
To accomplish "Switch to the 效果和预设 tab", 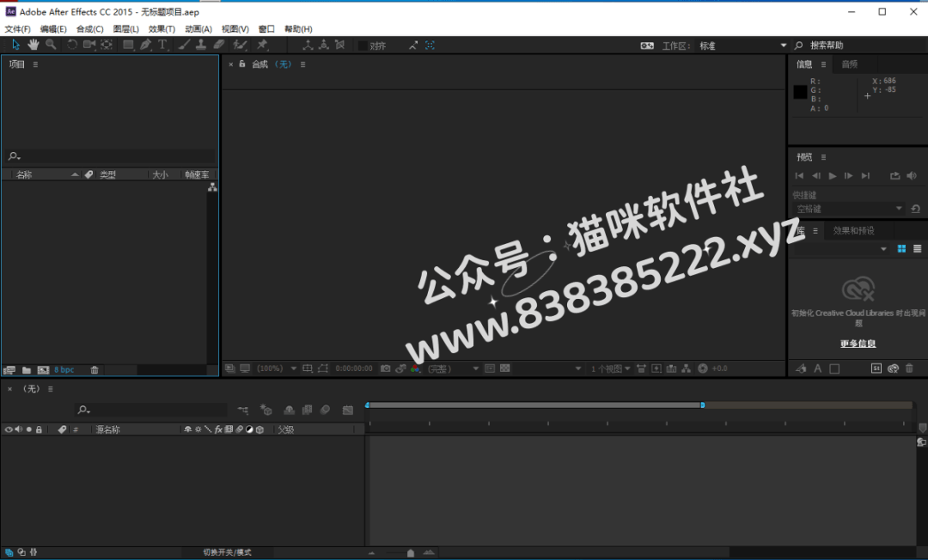I will 853,231.
